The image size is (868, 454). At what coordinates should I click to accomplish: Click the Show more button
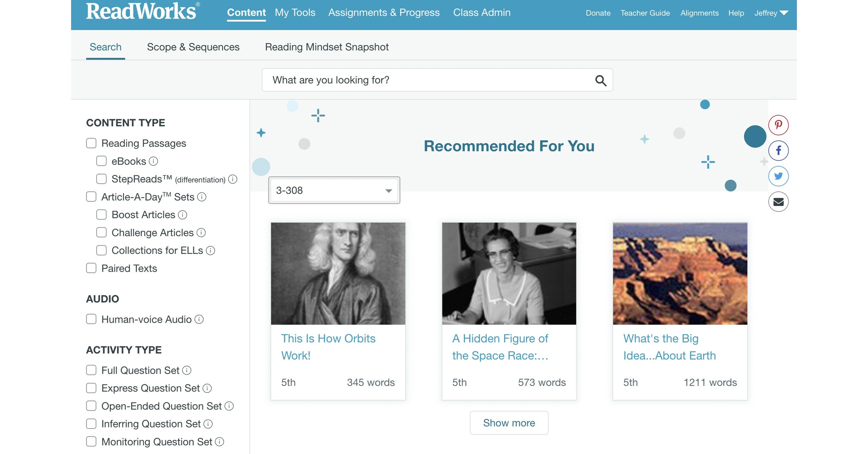point(509,423)
